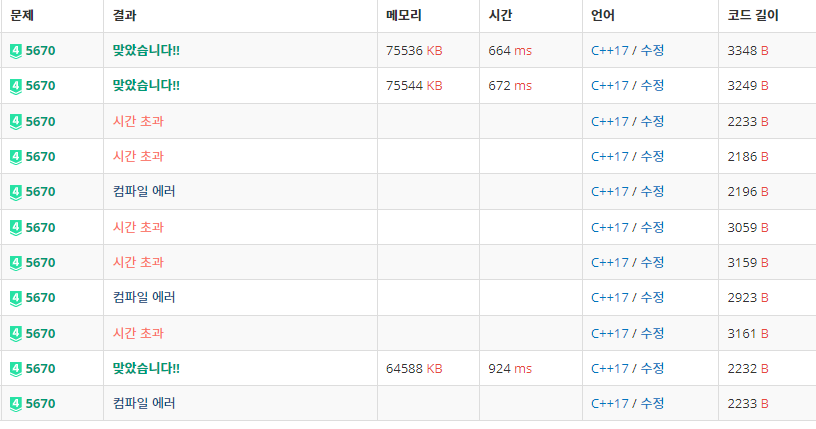816x429 pixels.
Task: Open C++17 source link in the 3249 B row
Action: click(609, 86)
